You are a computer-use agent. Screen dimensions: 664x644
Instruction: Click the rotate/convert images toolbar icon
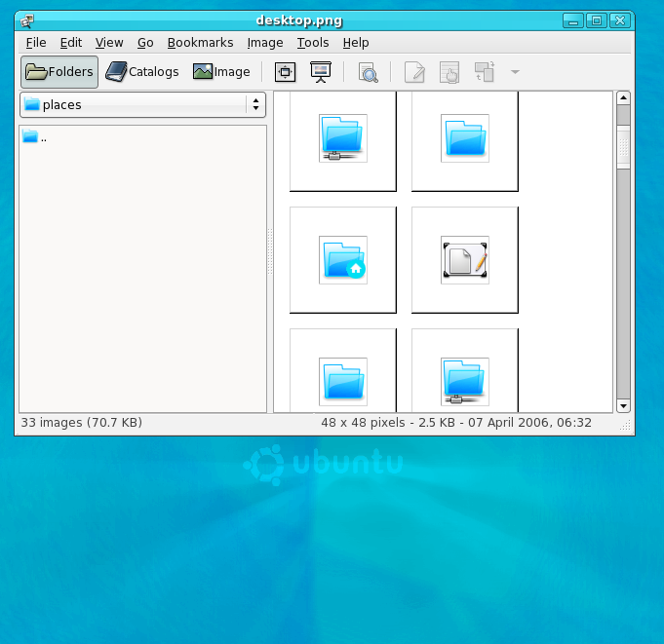click(x=485, y=72)
